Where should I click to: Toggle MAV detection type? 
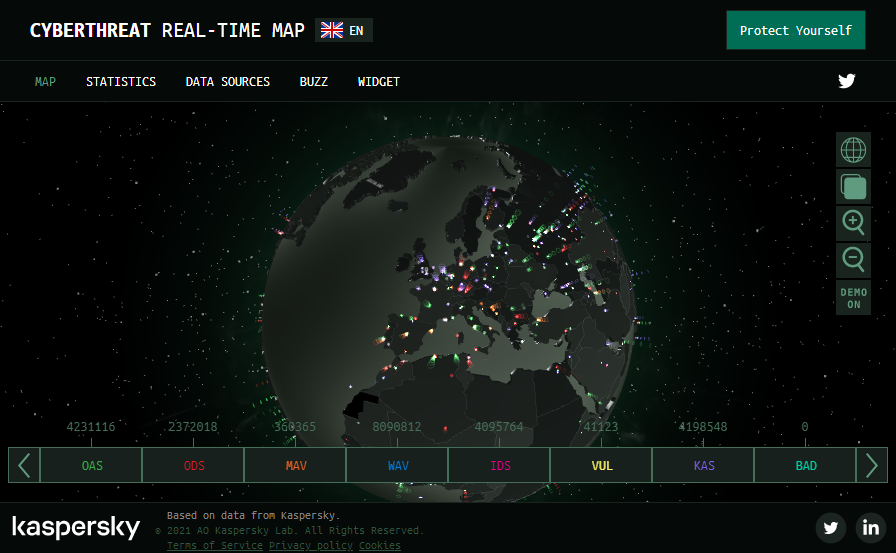tap(295, 466)
